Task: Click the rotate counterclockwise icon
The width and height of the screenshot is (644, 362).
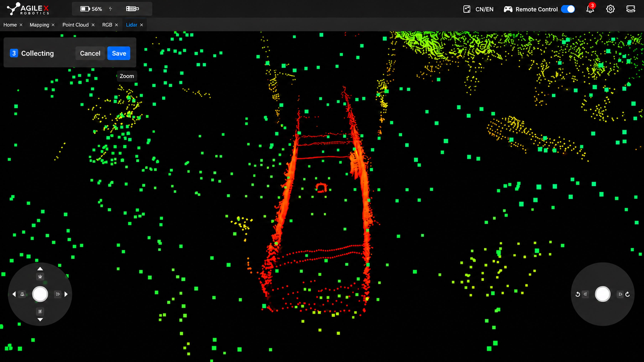Action: (578, 294)
